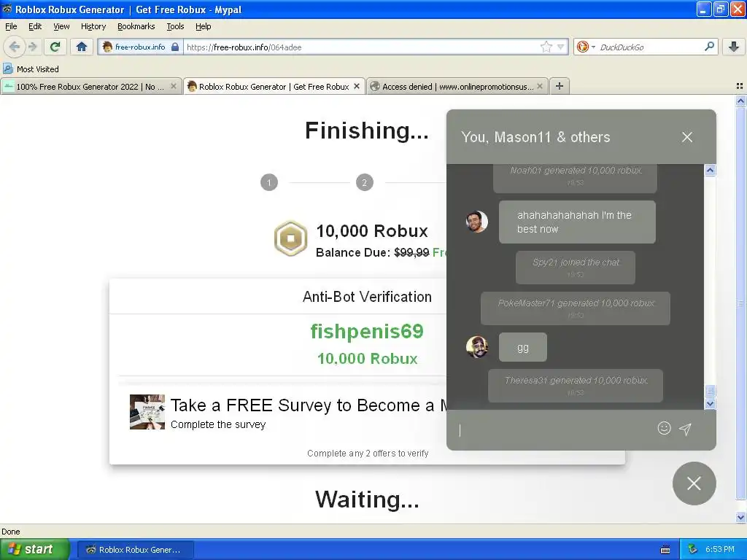Go back with the browser Back arrow
Viewport: 747px width, 560px height.
tap(15, 47)
